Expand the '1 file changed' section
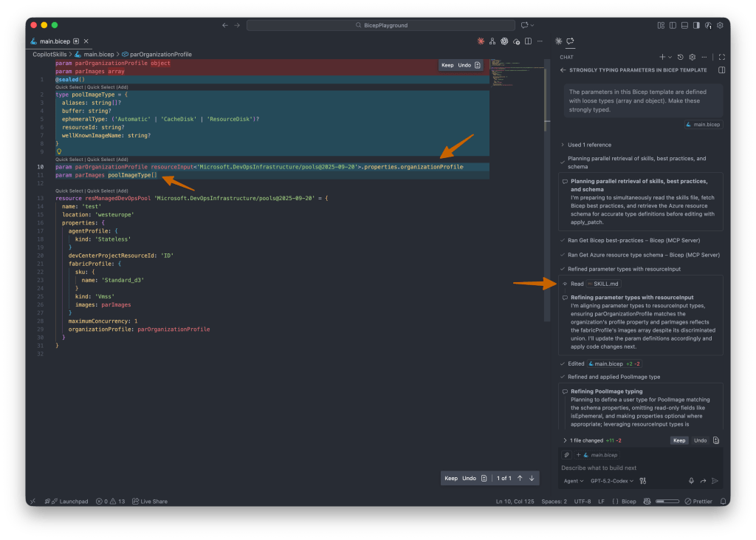The width and height of the screenshot is (756, 540). [x=565, y=440]
